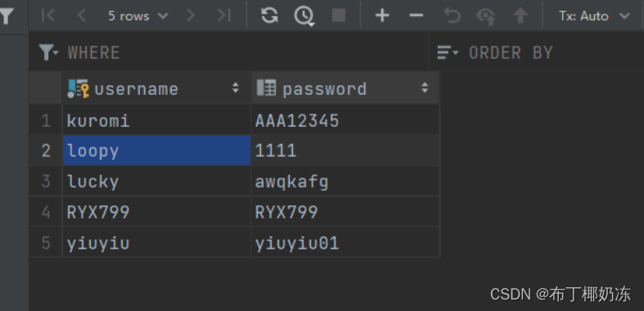Select row number 4 header

click(46, 212)
